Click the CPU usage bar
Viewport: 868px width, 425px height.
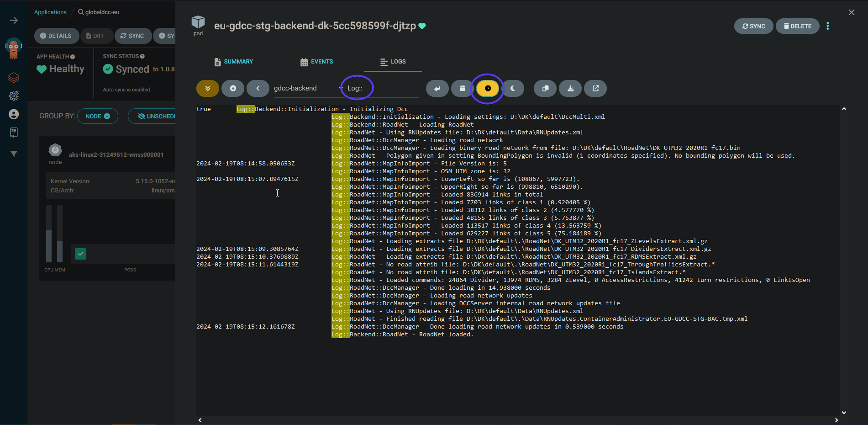[49, 234]
